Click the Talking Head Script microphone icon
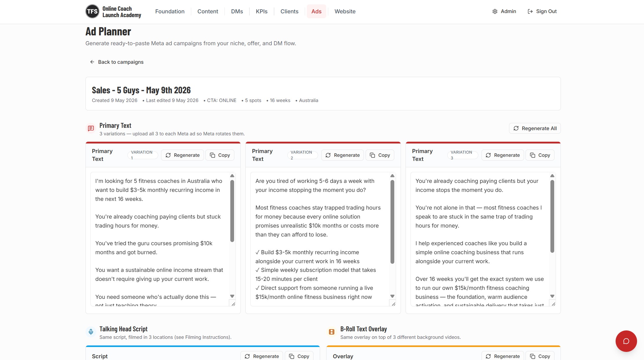 click(x=91, y=332)
